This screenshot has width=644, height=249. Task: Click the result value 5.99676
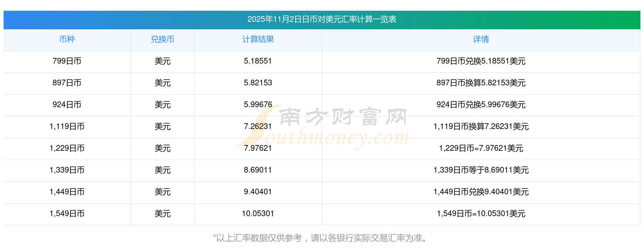tap(258, 105)
